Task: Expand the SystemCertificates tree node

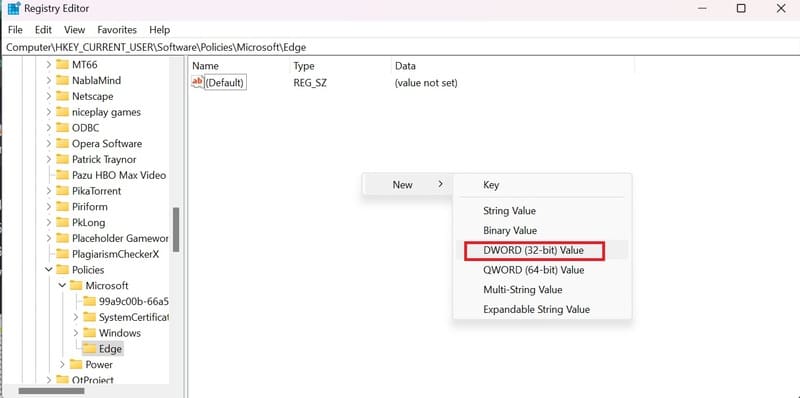Action: tap(76, 317)
